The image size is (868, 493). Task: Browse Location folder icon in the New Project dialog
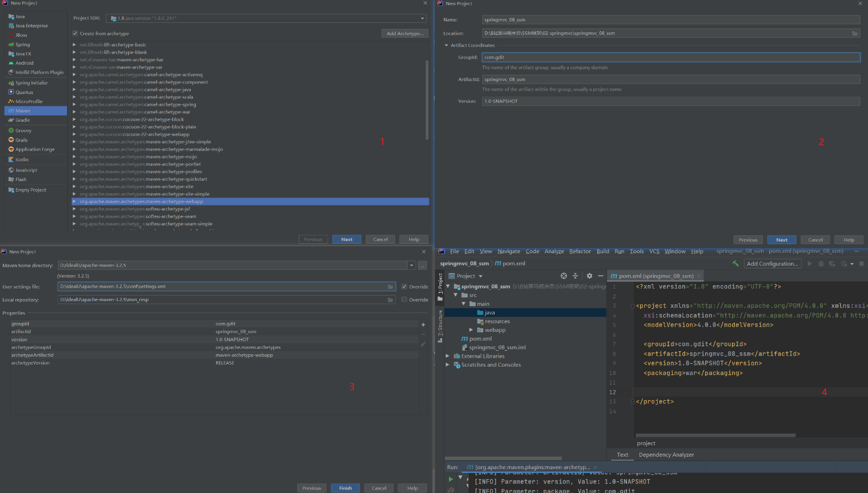pos(855,33)
